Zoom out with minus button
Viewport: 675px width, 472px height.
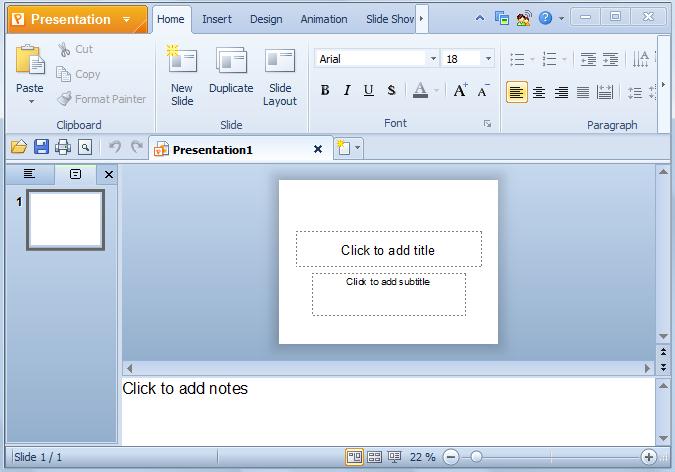pos(451,457)
